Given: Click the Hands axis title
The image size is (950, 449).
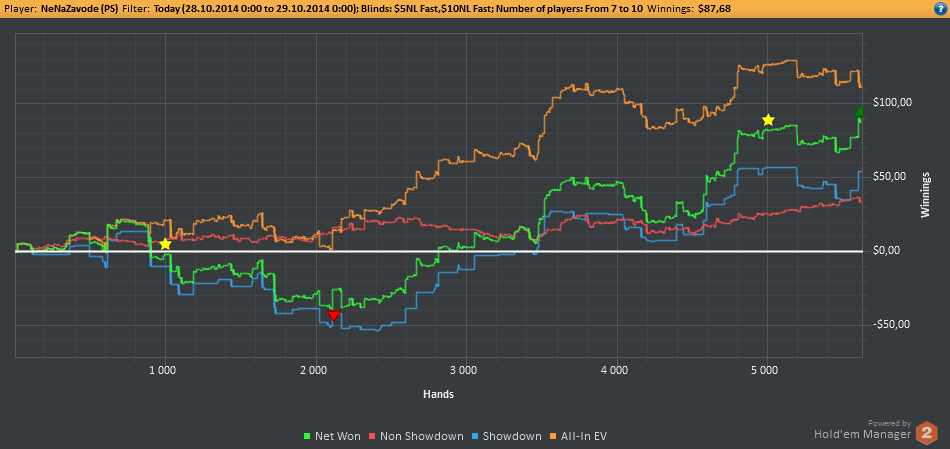Looking at the screenshot, I should coord(438,394).
